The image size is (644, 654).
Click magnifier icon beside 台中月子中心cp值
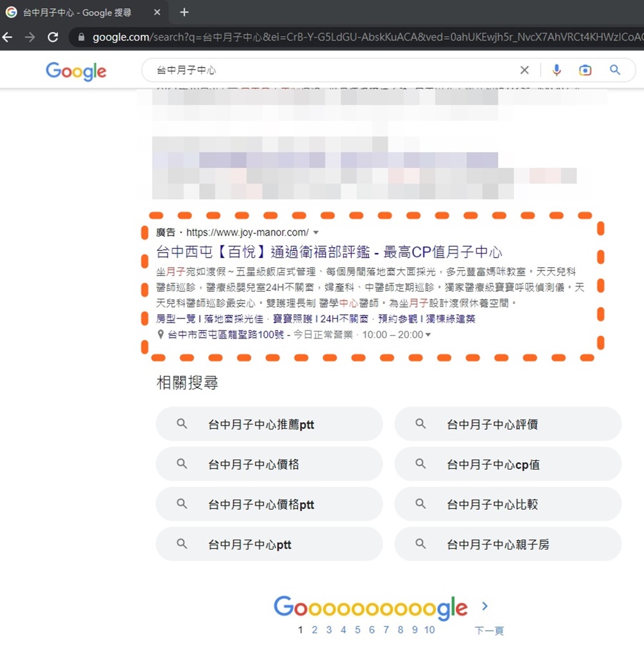pos(421,464)
